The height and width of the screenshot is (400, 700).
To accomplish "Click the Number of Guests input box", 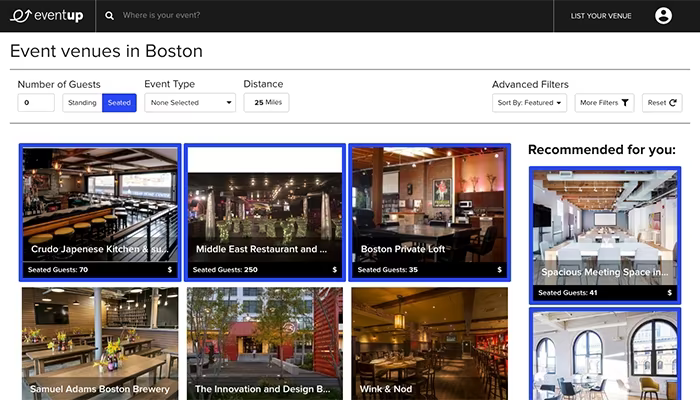I will pos(36,103).
